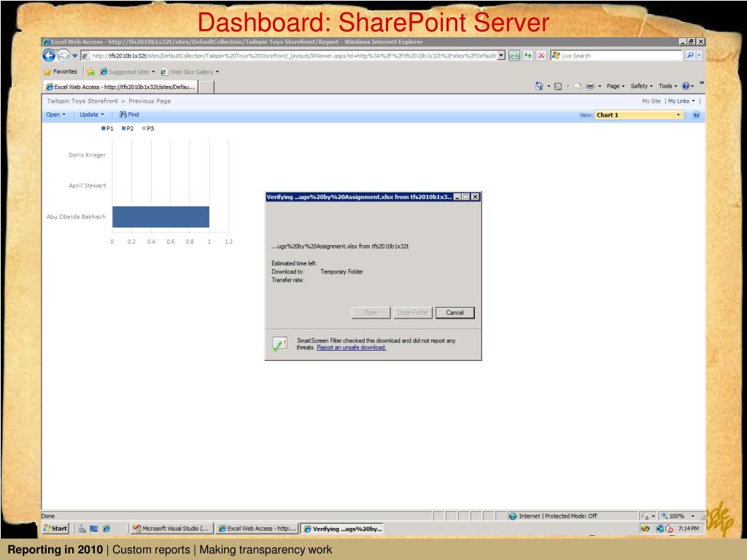Click the blue Help icon in command bar
747x560 pixels.
pos(686,86)
